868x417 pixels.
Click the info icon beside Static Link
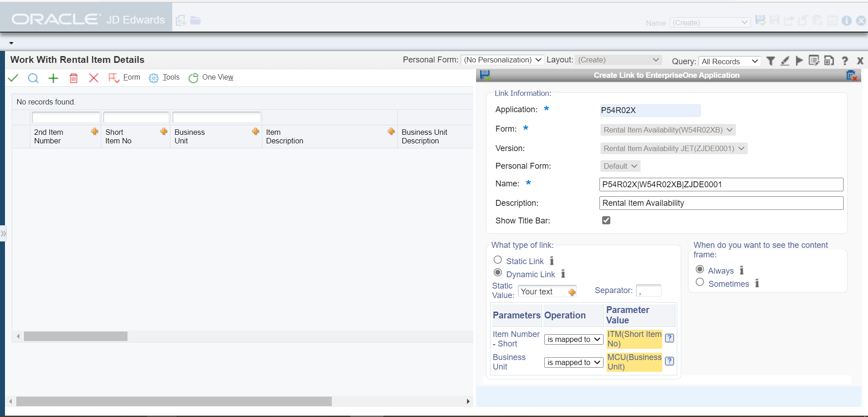[552, 261]
